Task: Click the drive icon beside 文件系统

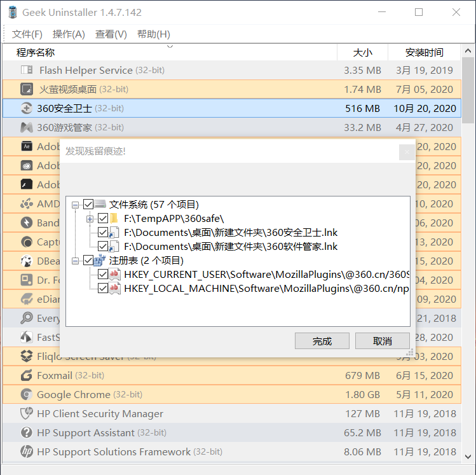Action: [100, 204]
